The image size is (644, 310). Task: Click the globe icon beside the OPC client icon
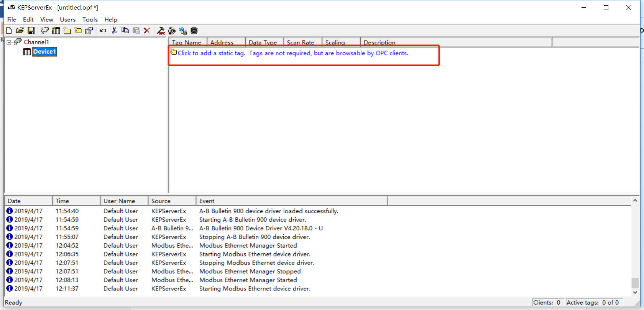pos(172,31)
